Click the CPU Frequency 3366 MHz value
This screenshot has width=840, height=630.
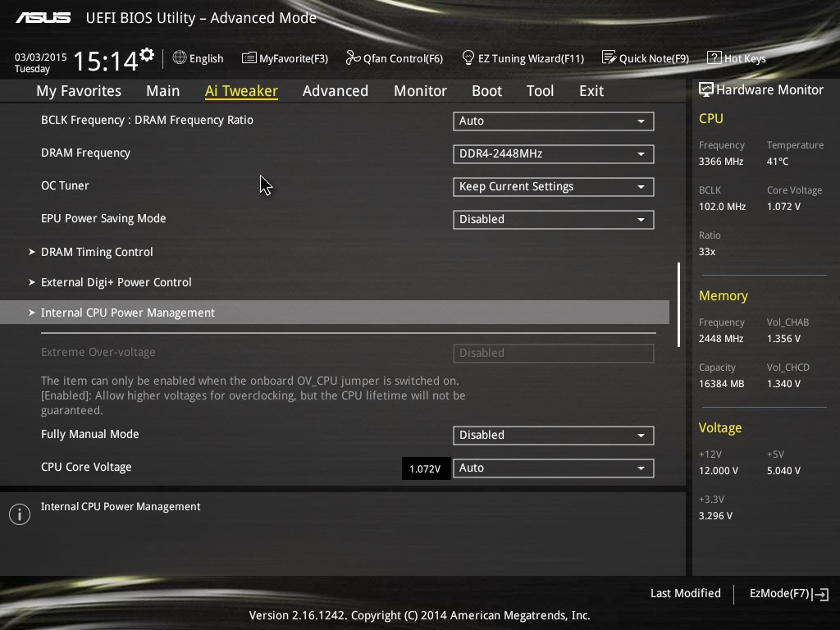[721, 162]
